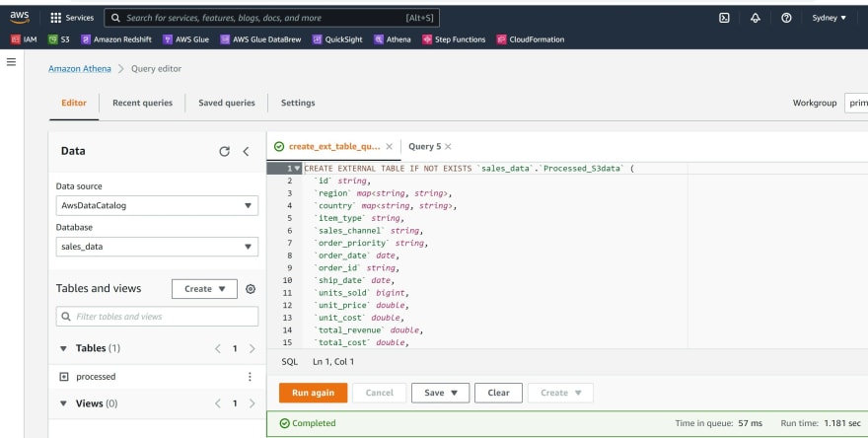The height and width of the screenshot is (438, 868).
Task: Launch CloudShell from the top bar
Action: click(724, 18)
